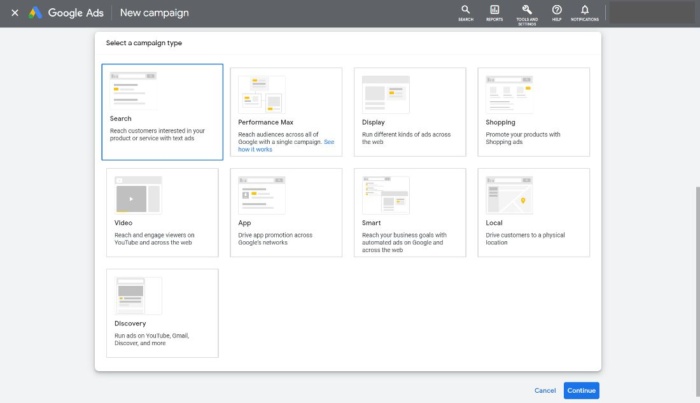Select the Search campaign type card
This screenshot has height=403, width=700.
(162, 112)
